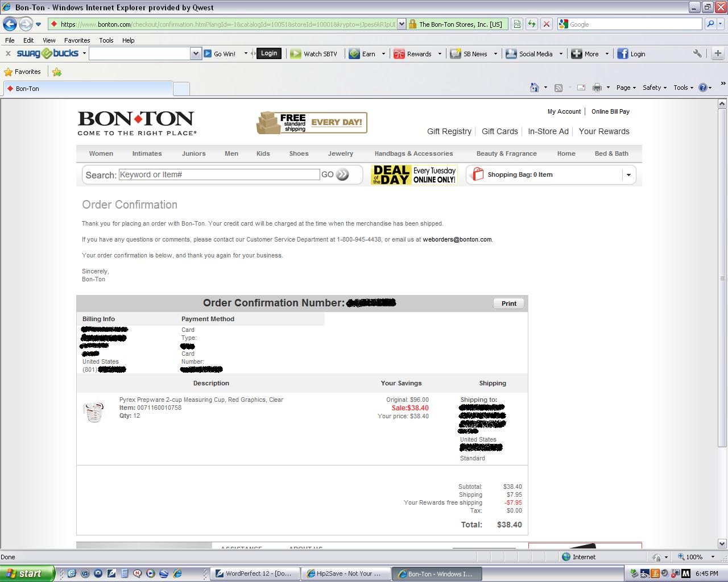The height and width of the screenshot is (582, 728).
Task: Open the Edit menu
Action: click(x=28, y=40)
